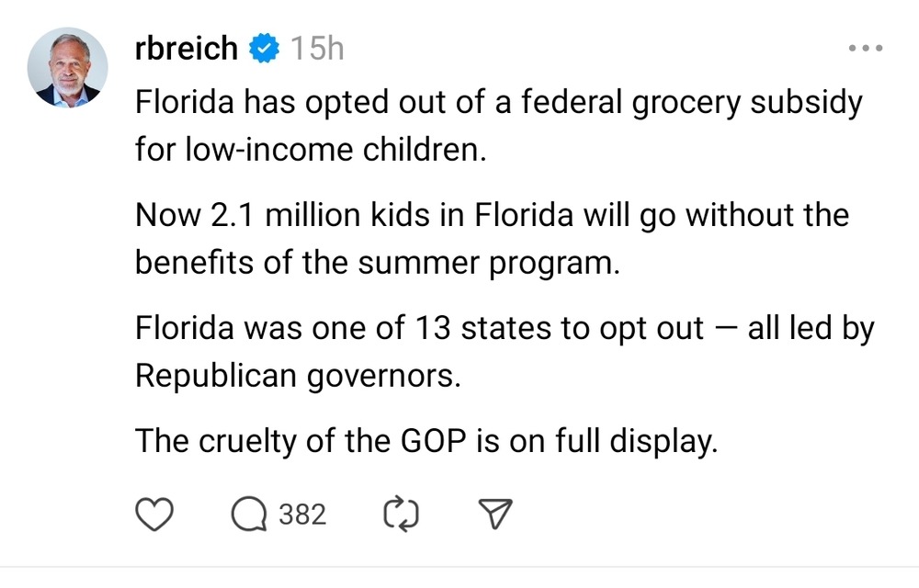This screenshot has width=919, height=588.
Task: Tap the "Now 2.1 million kids" line
Action: [493, 214]
